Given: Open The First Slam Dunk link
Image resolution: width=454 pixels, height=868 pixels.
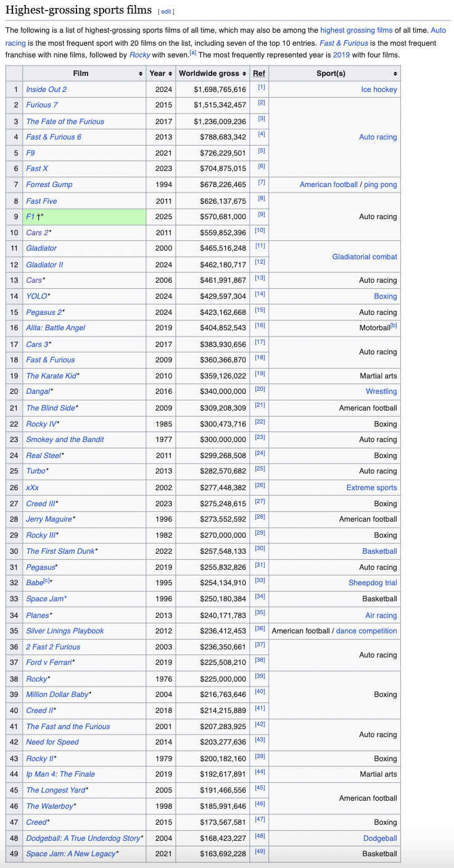Looking at the screenshot, I should click(60, 551).
